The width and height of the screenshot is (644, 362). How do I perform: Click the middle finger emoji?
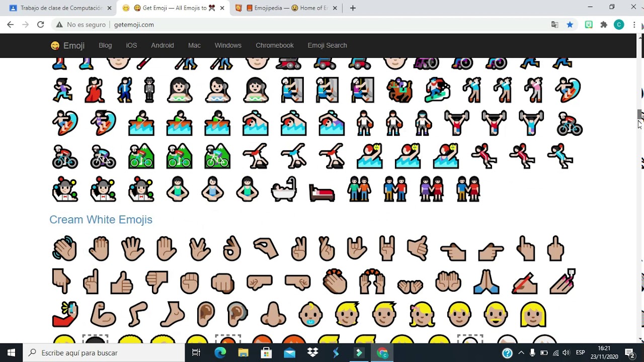coord(555,248)
